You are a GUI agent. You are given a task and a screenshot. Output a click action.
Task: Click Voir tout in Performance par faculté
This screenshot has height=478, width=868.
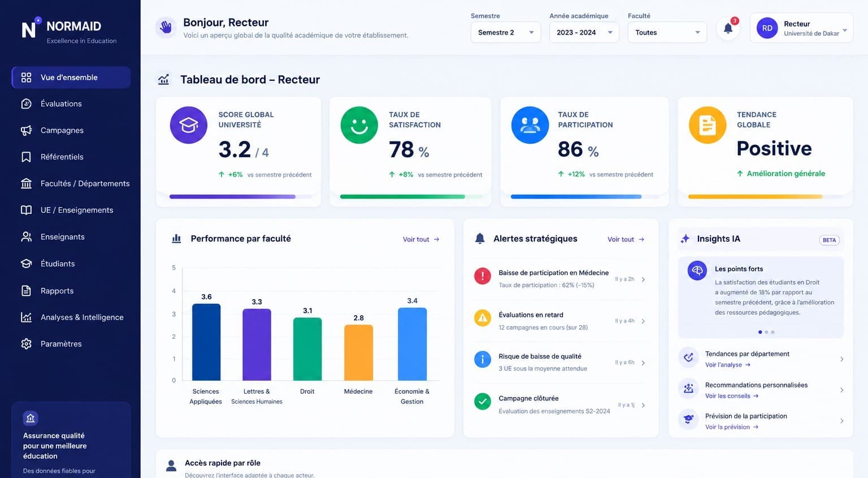pyautogui.click(x=421, y=239)
